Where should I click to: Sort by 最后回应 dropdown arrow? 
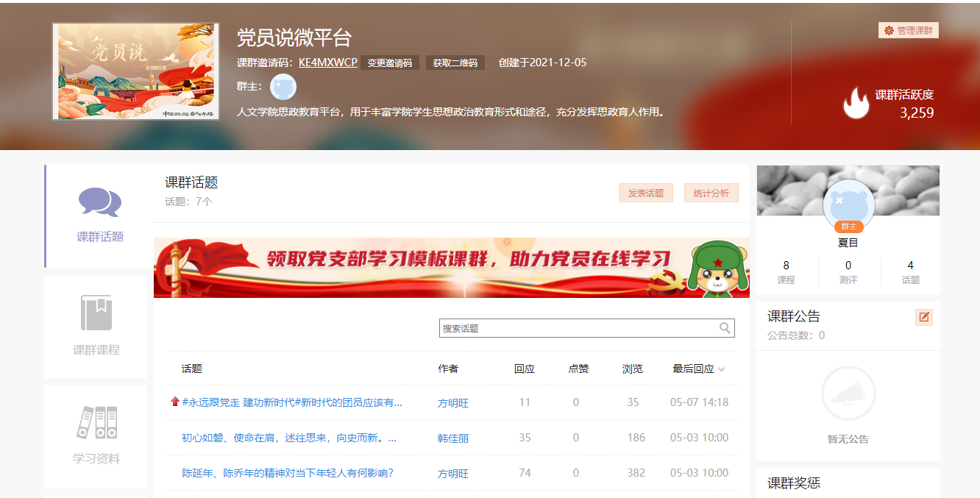[722, 369]
